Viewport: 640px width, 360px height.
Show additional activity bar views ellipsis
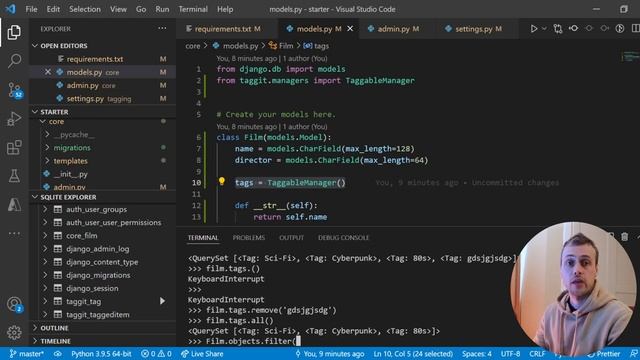tap(14, 233)
